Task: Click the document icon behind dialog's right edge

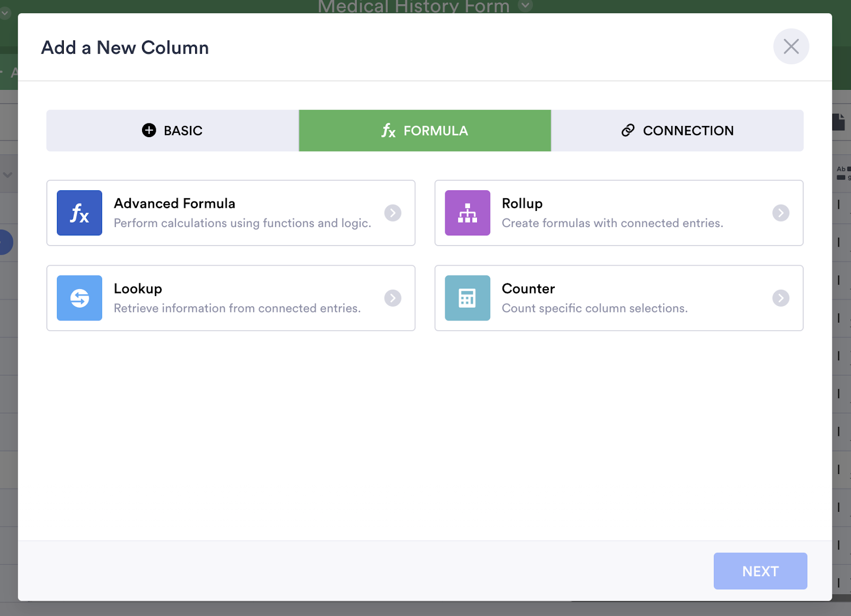Action: click(x=839, y=122)
